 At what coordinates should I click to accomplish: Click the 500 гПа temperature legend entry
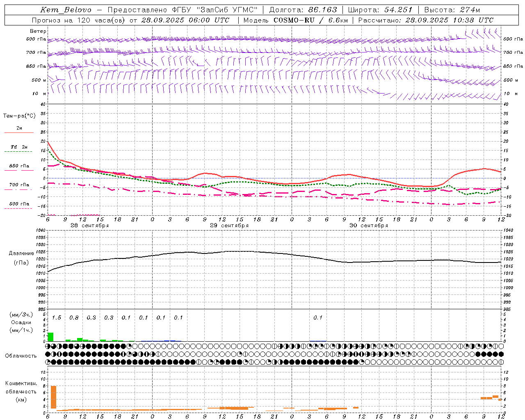[19, 204]
